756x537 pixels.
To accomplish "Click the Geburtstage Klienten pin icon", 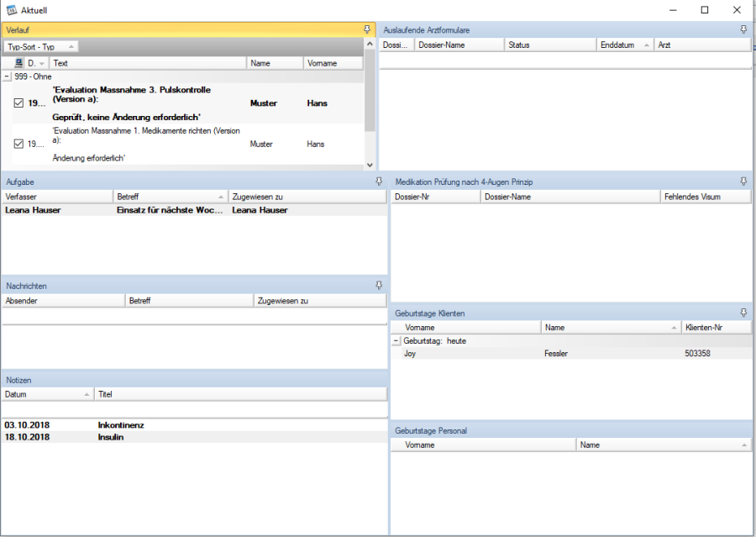I will tap(743, 313).
